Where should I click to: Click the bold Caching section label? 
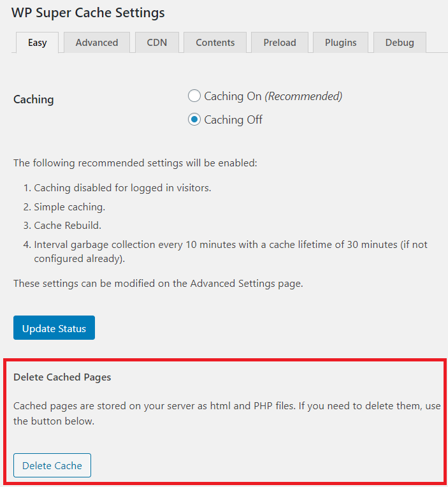[x=34, y=99]
